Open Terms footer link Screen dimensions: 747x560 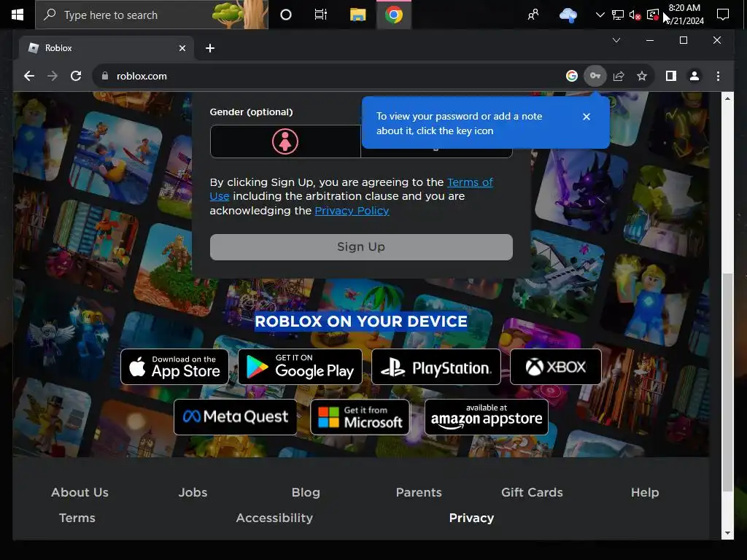tap(77, 518)
